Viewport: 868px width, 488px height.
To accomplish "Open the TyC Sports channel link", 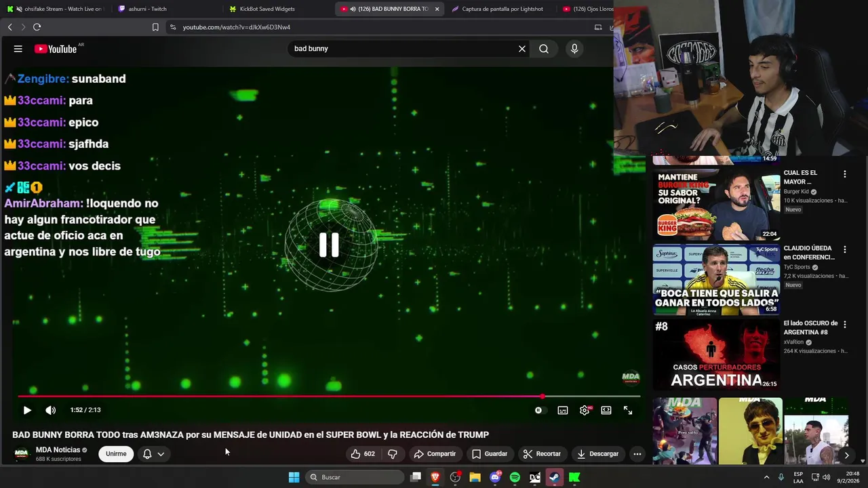I will click(x=797, y=267).
